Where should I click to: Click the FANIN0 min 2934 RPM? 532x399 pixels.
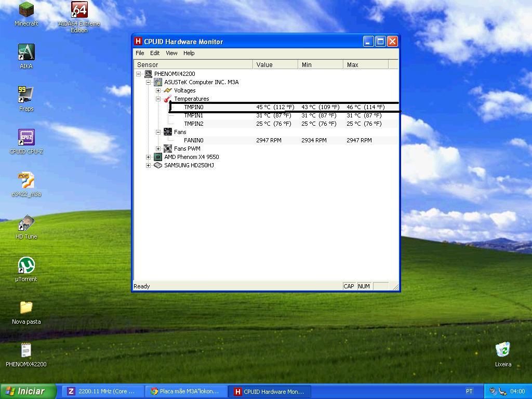(x=314, y=140)
